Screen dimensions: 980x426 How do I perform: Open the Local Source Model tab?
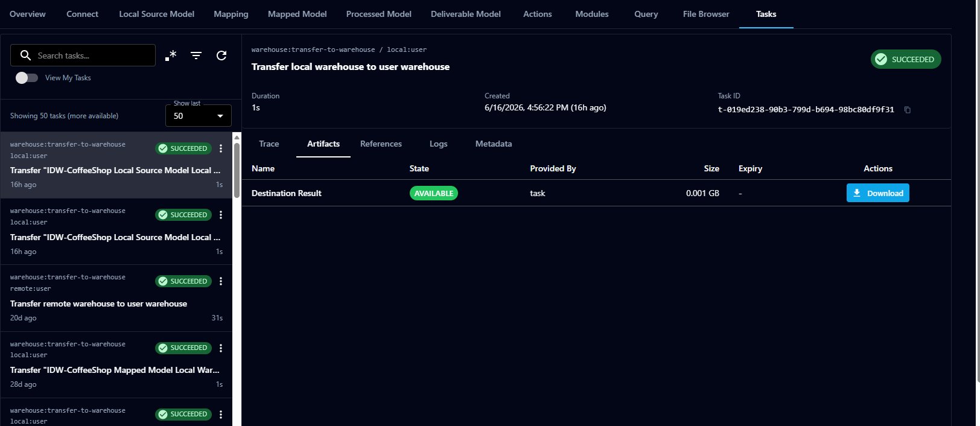pyautogui.click(x=156, y=14)
